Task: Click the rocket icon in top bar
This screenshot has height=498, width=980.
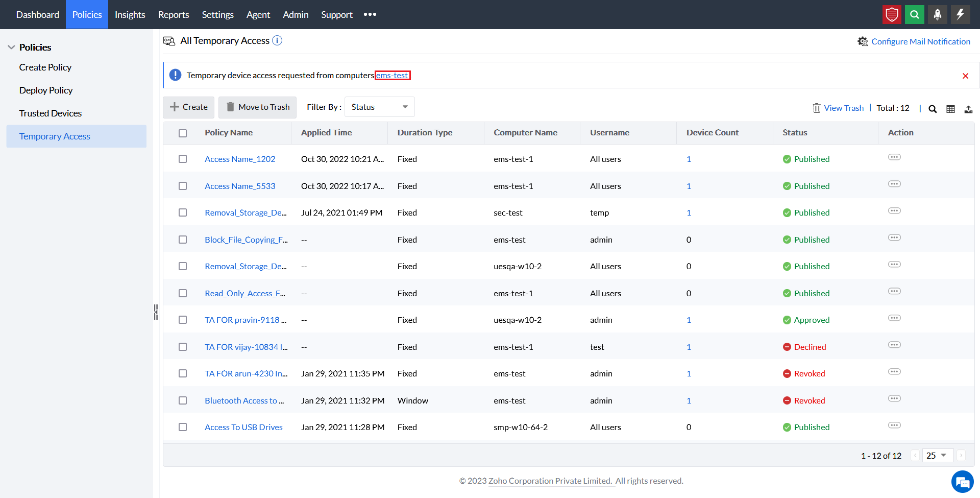Action: click(x=938, y=14)
